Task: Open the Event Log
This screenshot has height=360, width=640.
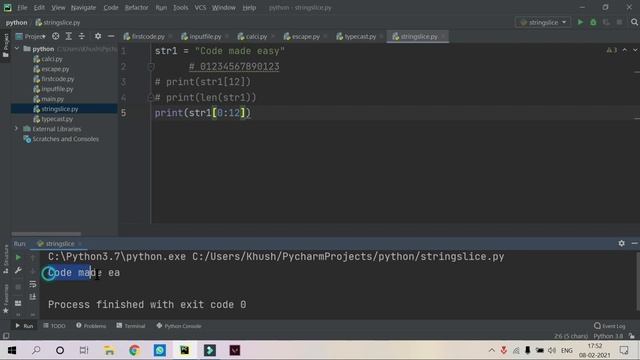Action: point(609,326)
